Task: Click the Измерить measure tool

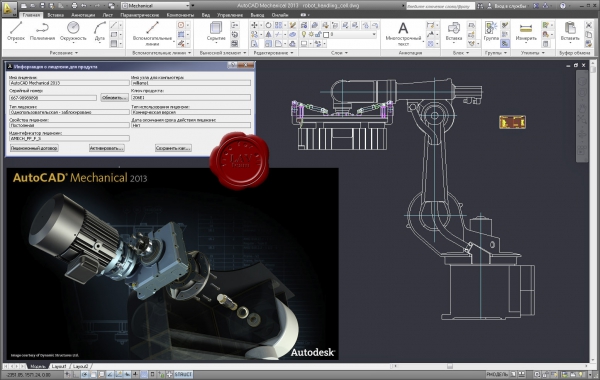Action: pyautogui.click(x=526, y=31)
